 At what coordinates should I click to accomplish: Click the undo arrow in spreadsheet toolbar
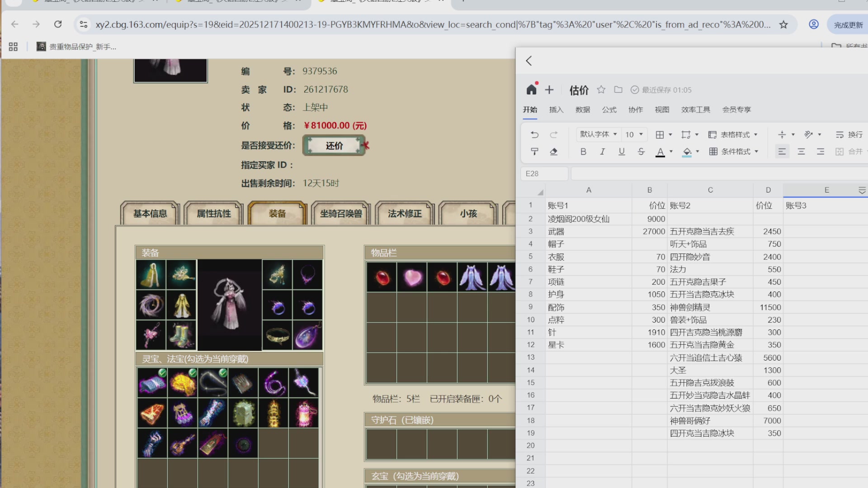(534, 135)
